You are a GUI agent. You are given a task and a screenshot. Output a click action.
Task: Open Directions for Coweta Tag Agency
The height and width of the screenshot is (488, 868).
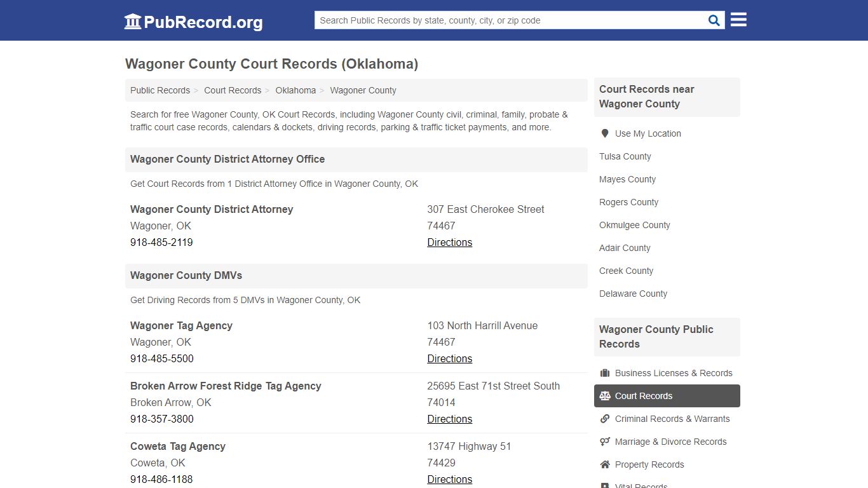[x=449, y=479]
